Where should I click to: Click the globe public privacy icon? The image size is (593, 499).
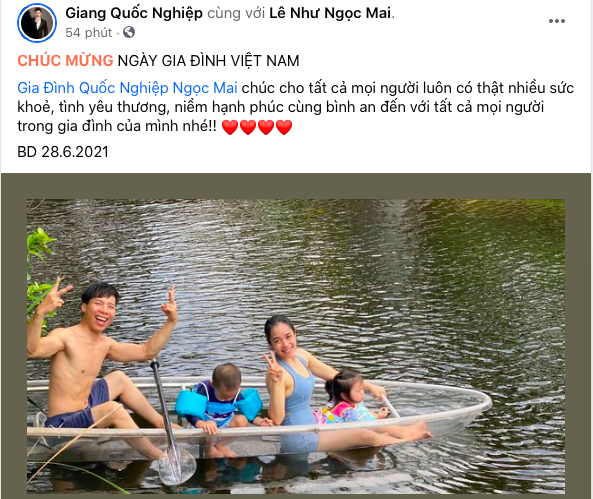[129, 33]
